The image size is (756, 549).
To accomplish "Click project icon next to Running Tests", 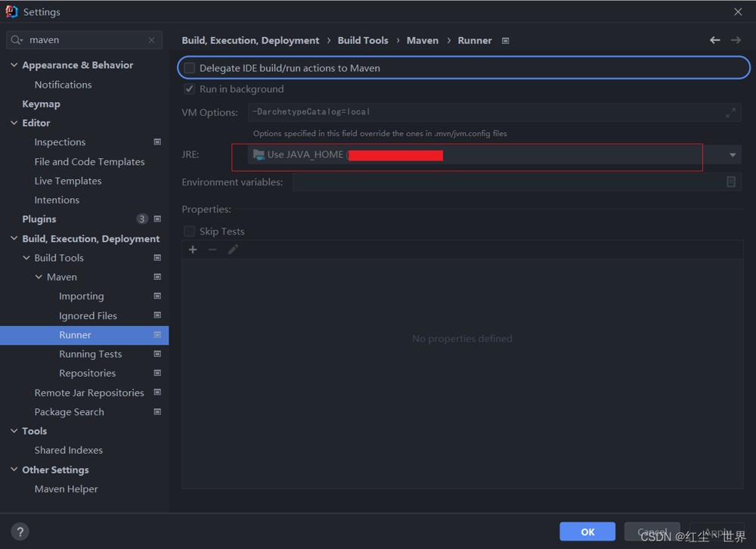I will pos(157,354).
